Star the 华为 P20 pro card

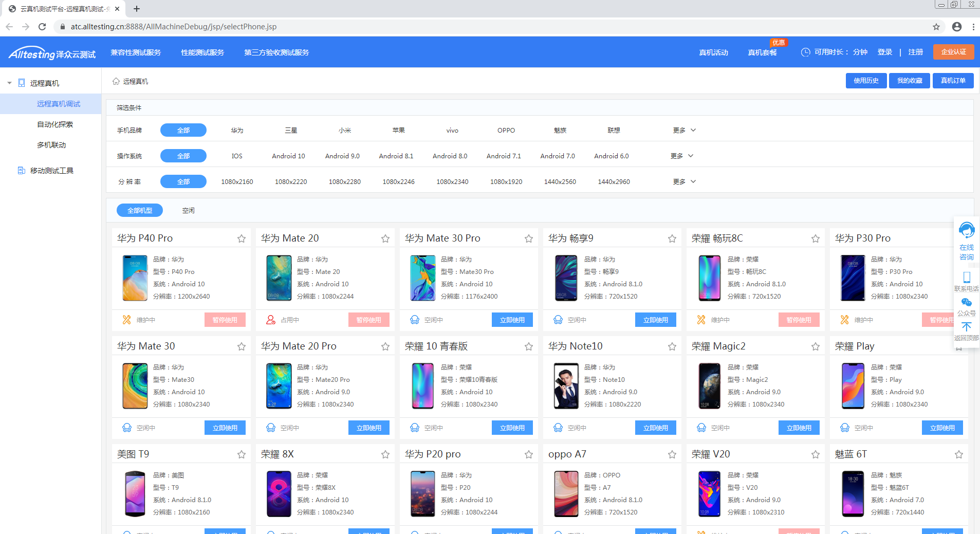coord(529,454)
